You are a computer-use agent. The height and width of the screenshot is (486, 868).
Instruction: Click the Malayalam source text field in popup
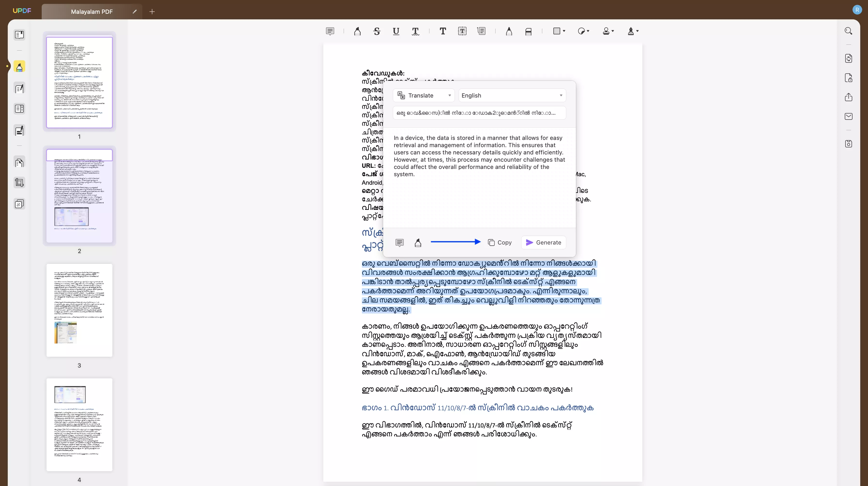click(x=479, y=113)
